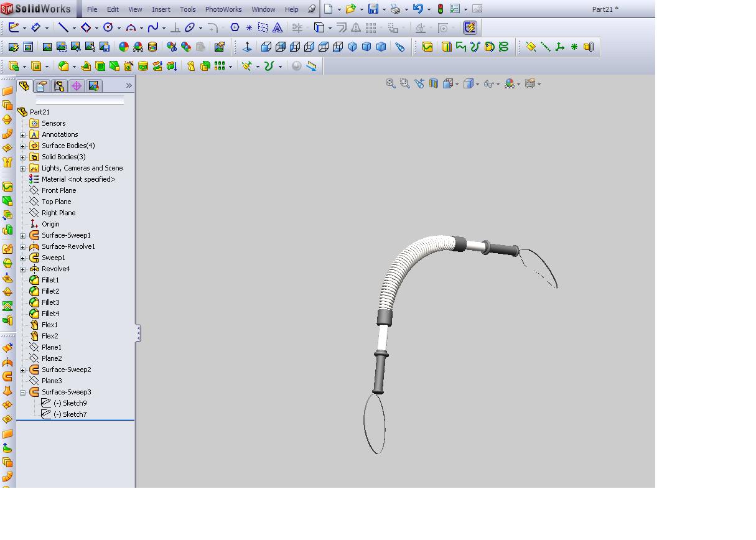Activate the sketch Text tool
This screenshot has width=756, height=540.
[x=278, y=27]
